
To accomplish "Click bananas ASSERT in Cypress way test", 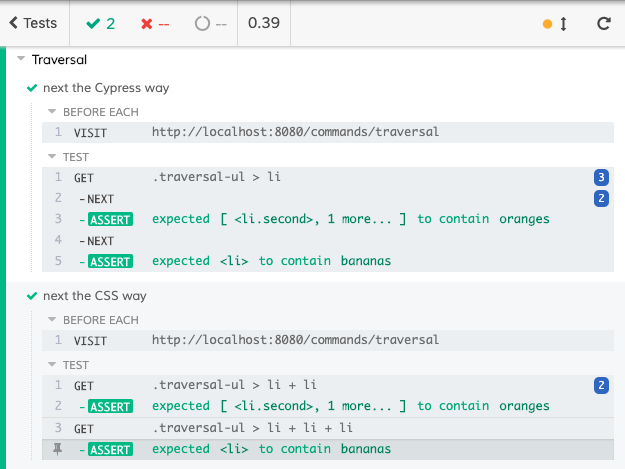I will (x=328, y=261).
